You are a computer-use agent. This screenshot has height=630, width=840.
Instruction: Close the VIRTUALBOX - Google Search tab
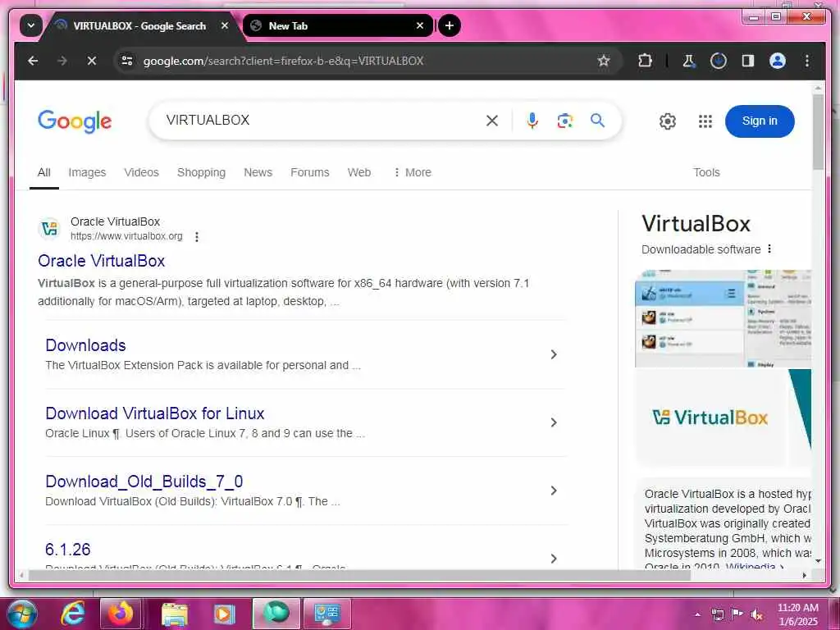pos(225,25)
